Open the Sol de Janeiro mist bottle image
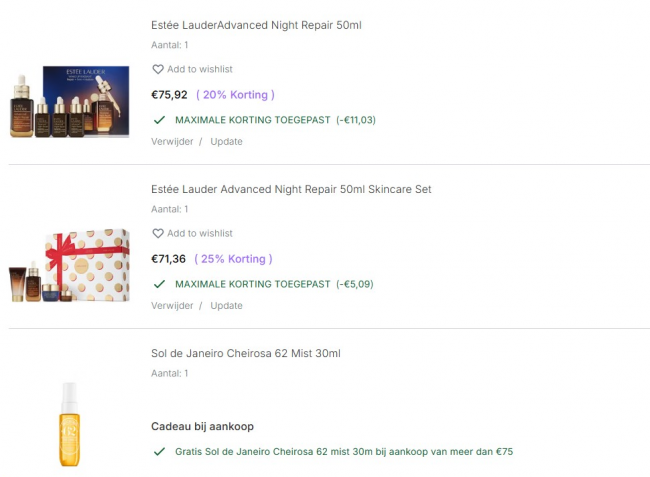The height and width of the screenshot is (477, 650). pos(70,425)
